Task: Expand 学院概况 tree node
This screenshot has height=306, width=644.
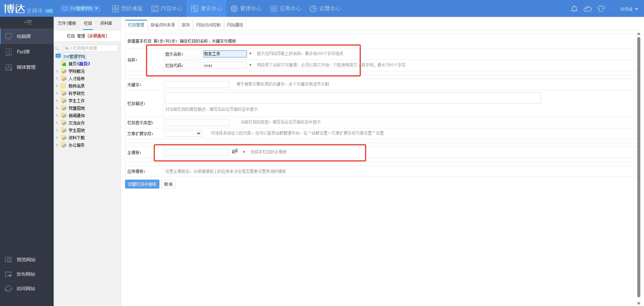Action: [x=57, y=71]
